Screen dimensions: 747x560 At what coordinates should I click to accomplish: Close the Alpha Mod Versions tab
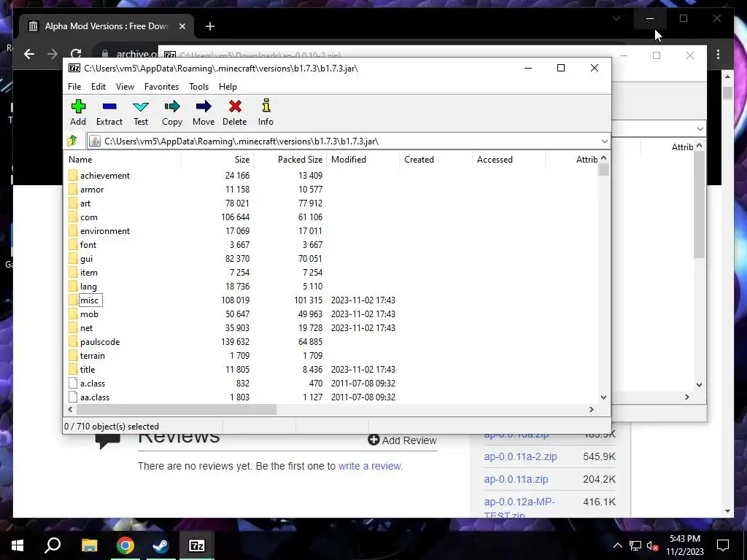(182, 26)
